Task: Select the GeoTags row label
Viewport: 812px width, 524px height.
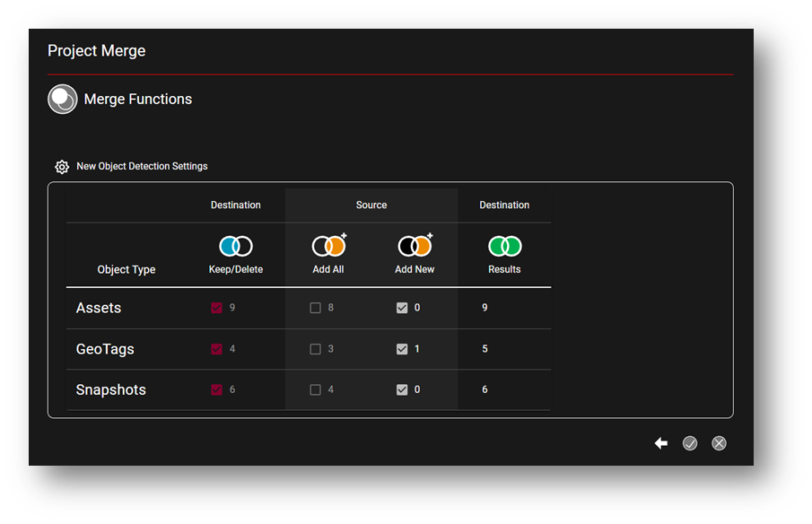Action: point(105,349)
